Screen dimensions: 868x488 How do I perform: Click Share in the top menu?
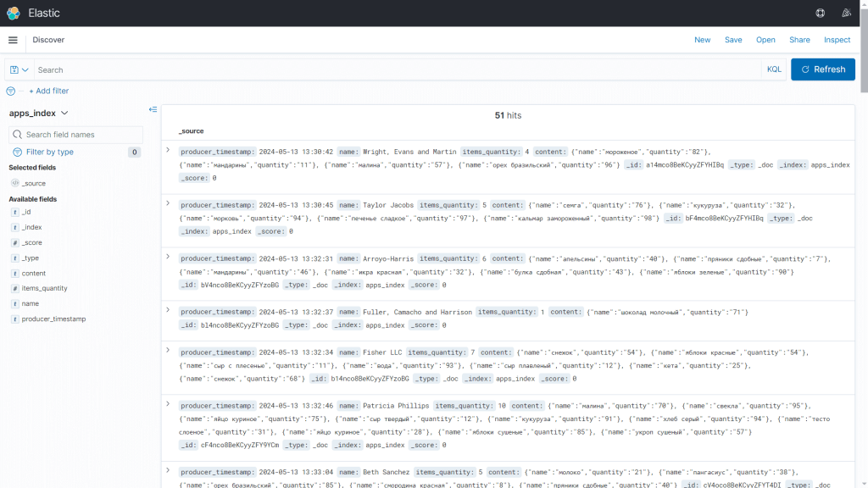click(799, 40)
